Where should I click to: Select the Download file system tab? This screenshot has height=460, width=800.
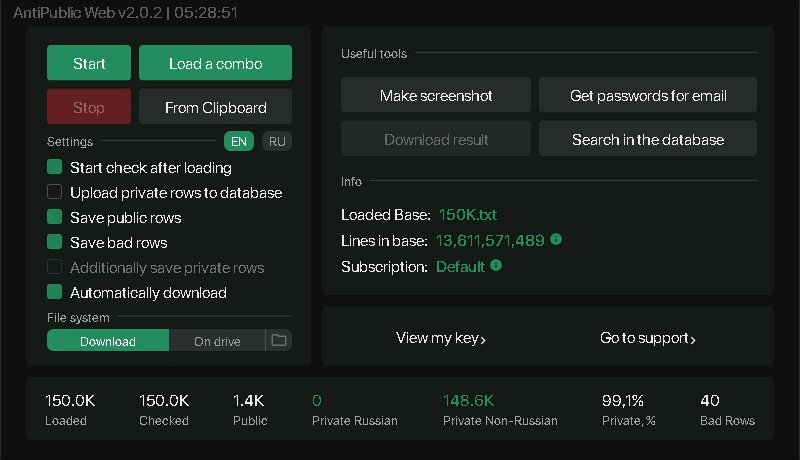click(108, 341)
